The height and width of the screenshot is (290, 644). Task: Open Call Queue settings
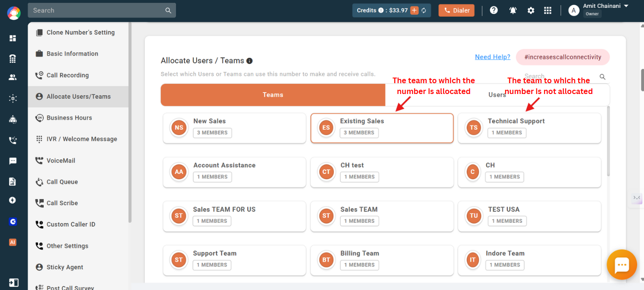78,182
